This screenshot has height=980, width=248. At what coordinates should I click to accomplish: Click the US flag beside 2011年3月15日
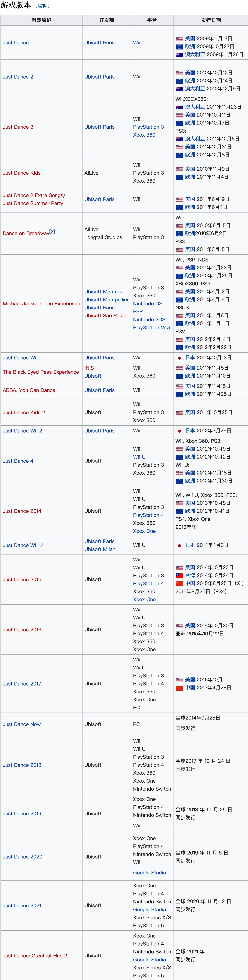tap(179, 250)
